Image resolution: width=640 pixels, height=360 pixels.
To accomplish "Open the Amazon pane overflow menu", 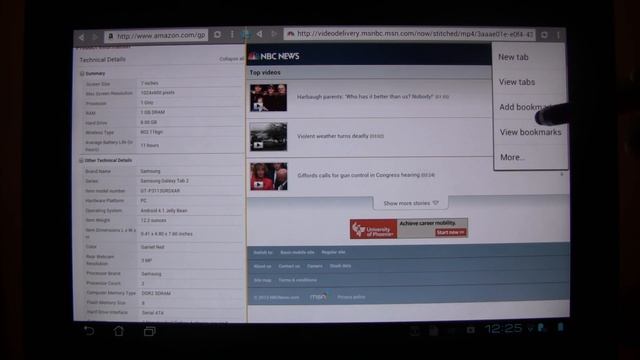I will tap(232, 35).
